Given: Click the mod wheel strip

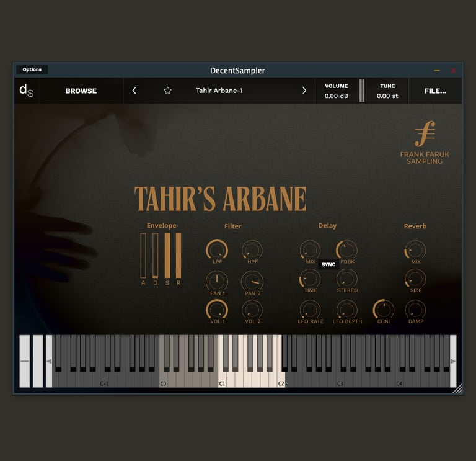Looking at the screenshot, I should coord(38,361).
